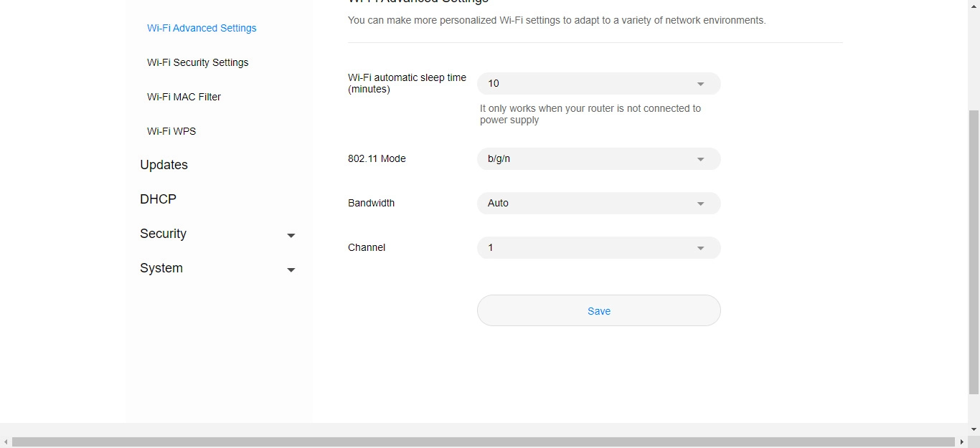Save the Wi-Fi advanced settings
The image size is (980, 448).
click(598, 311)
